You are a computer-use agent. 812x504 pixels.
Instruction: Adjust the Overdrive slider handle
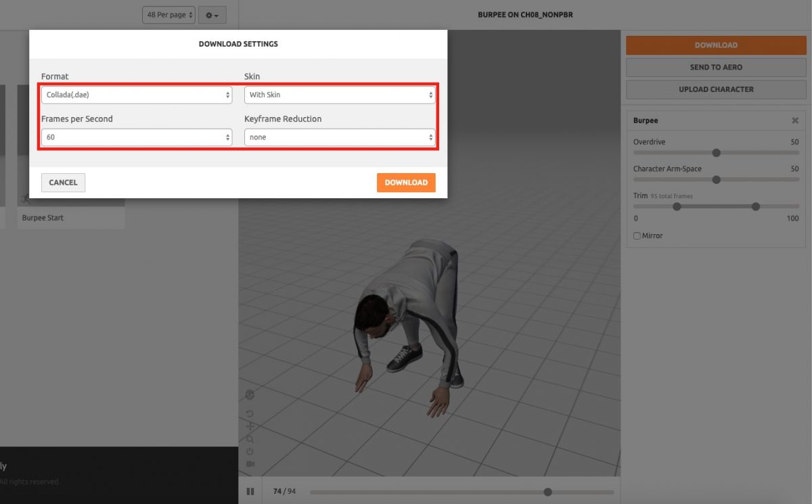coord(717,152)
